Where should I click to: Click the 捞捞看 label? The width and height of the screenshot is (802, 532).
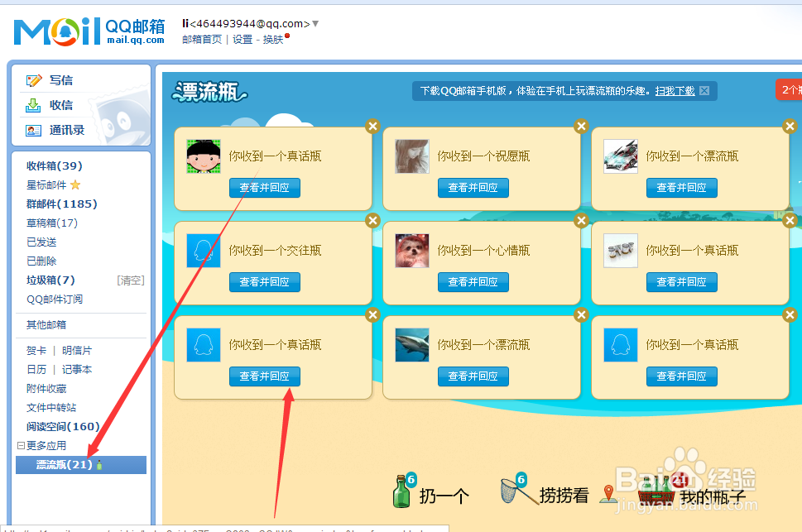pos(564,495)
